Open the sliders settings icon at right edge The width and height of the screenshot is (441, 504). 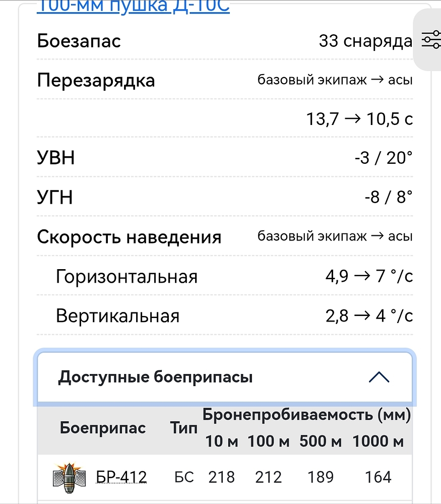[430, 40]
